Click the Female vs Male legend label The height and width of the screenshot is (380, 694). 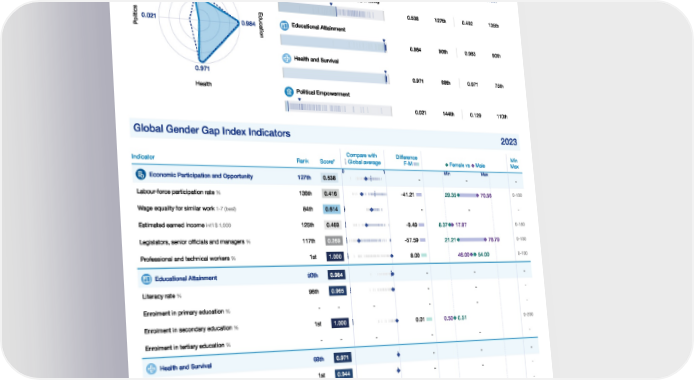coord(465,165)
